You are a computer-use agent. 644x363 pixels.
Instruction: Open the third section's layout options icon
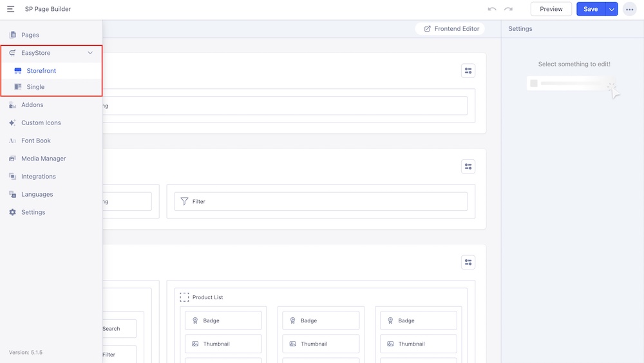pos(468,262)
